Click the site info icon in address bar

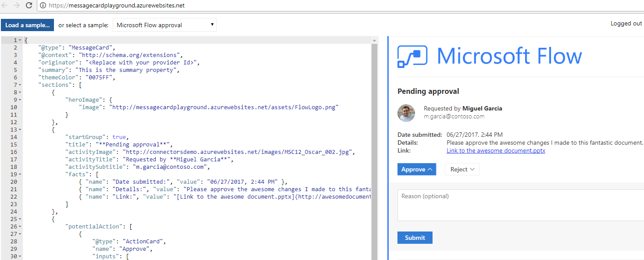point(43,6)
